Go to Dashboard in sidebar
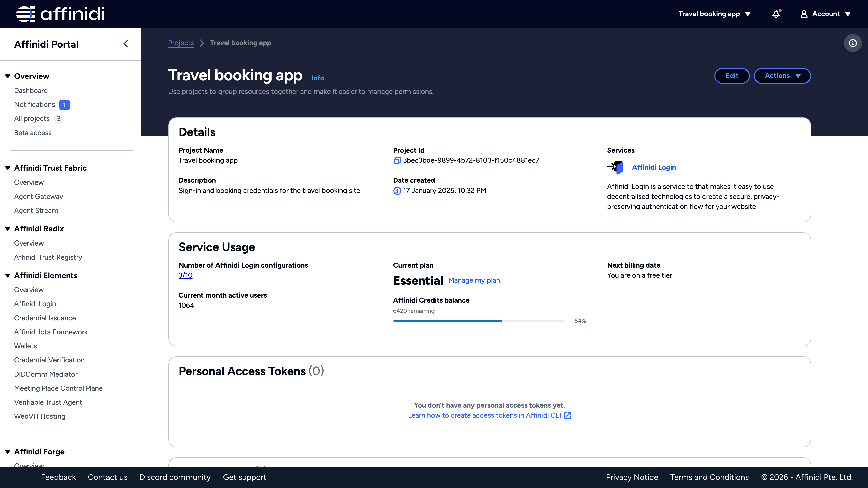 tap(31, 91)
